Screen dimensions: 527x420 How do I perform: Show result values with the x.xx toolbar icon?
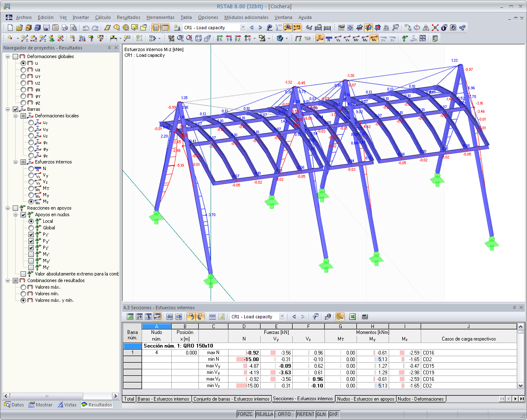tap(297, 28)
